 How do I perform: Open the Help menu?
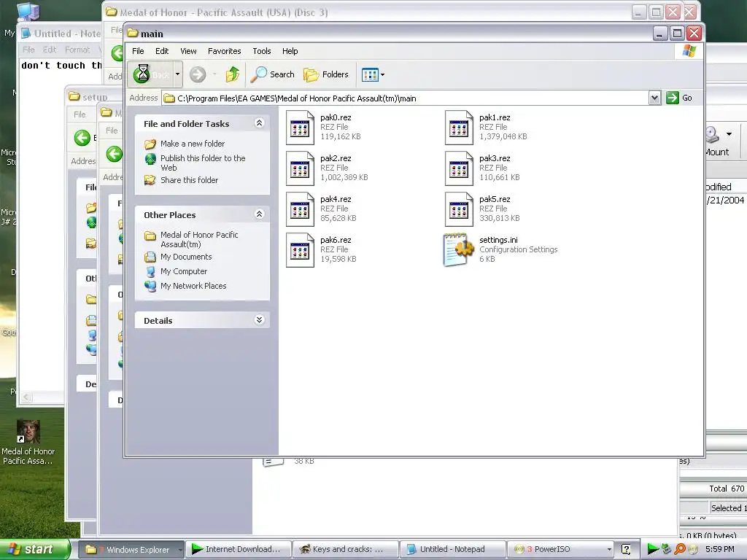290,51
